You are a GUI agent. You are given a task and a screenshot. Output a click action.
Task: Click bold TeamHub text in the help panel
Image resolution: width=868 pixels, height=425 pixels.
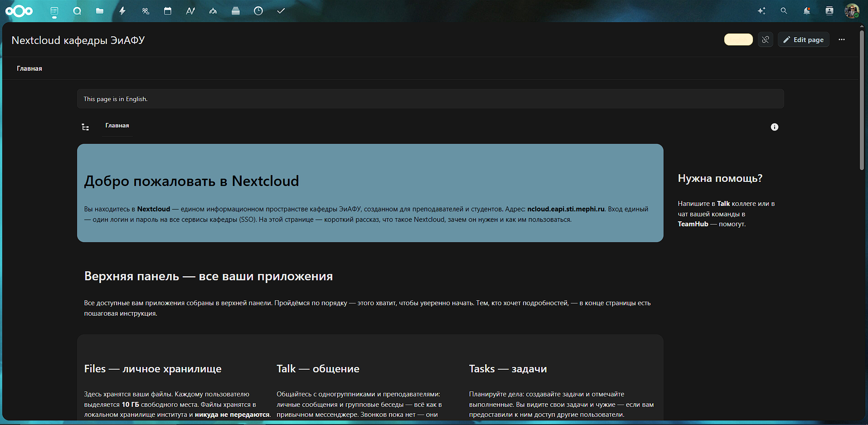coord(693,224)
